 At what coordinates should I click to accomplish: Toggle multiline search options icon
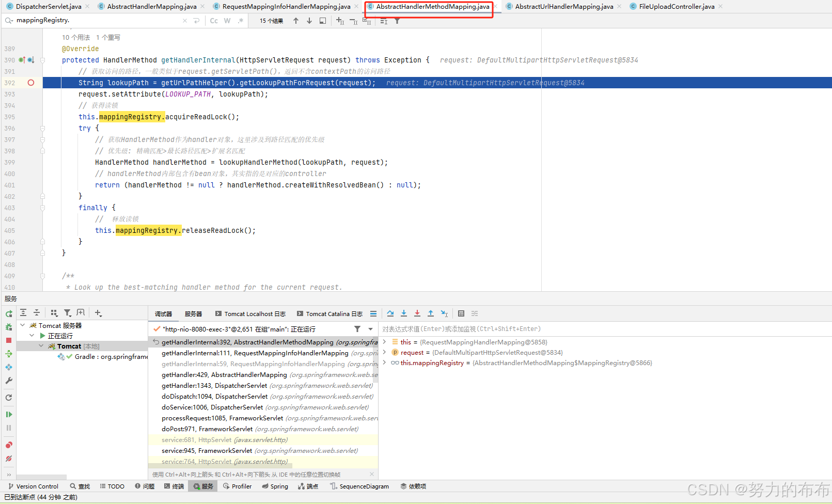tap(384, 21)
